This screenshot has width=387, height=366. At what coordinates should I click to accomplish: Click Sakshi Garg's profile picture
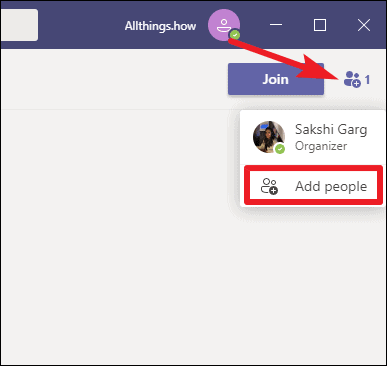click(x=269, y=137)
